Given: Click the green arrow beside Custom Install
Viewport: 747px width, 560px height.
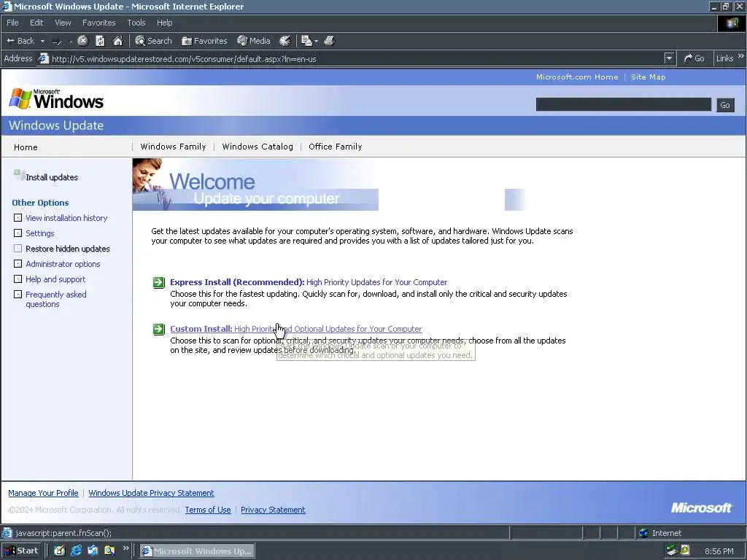Looking at the screenshot, I should pos(158,329).
